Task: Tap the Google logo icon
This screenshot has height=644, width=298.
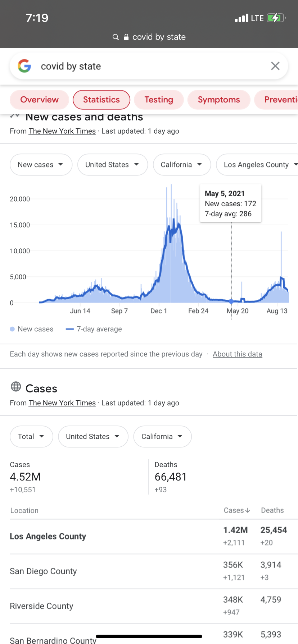Action: (24, 66)
